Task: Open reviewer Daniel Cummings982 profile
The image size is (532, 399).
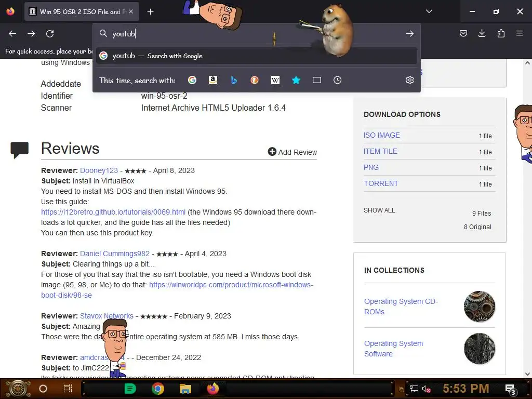Action: point(115,254)
